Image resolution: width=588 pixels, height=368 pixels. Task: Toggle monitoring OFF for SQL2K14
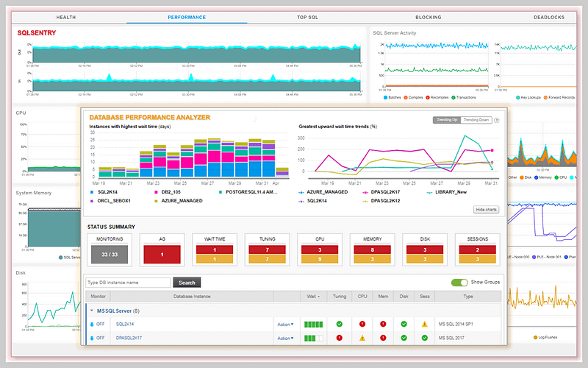(x=97, y=324)
